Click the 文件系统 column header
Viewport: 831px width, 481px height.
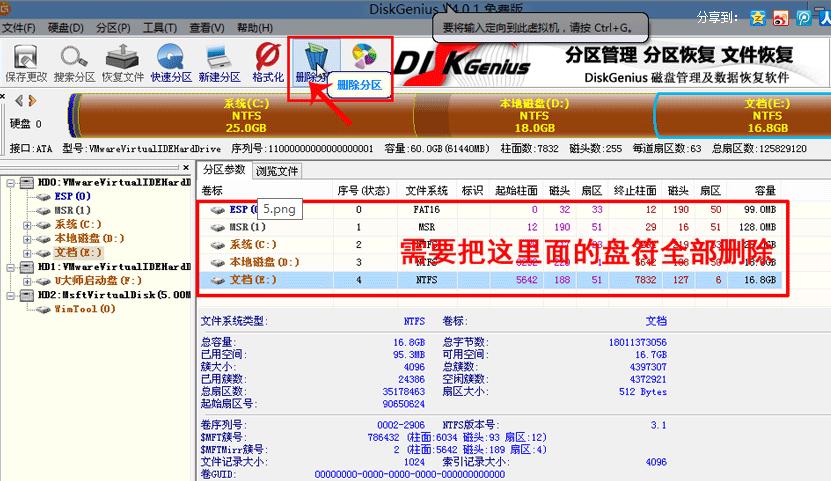point(427,191)
